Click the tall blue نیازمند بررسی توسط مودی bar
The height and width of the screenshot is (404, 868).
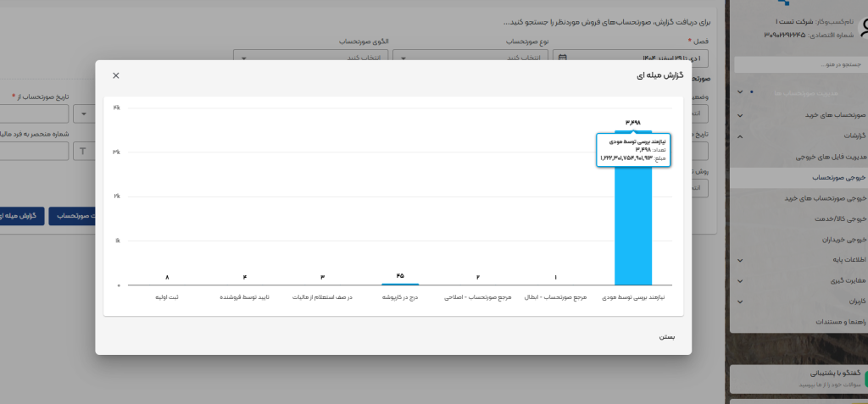pyautogui.click(x=632, y=229)
